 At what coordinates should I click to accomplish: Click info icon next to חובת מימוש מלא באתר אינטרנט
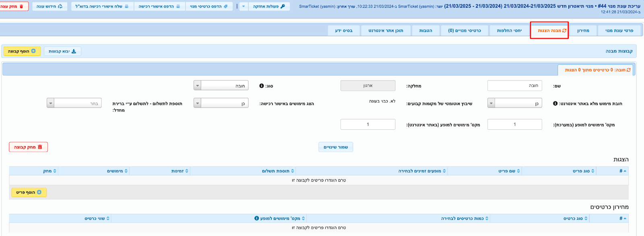point(555,104)
